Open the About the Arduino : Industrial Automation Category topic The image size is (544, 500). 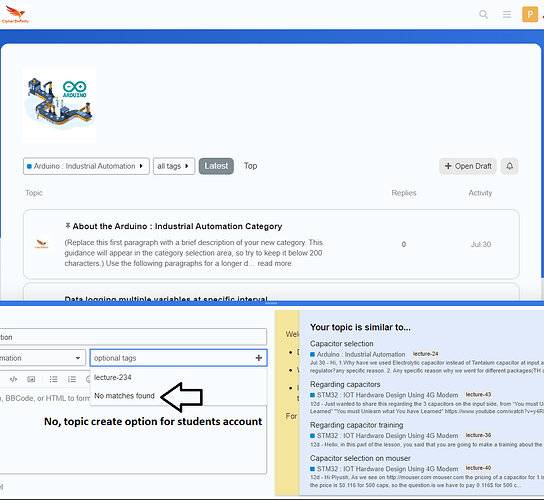[177, 226]
